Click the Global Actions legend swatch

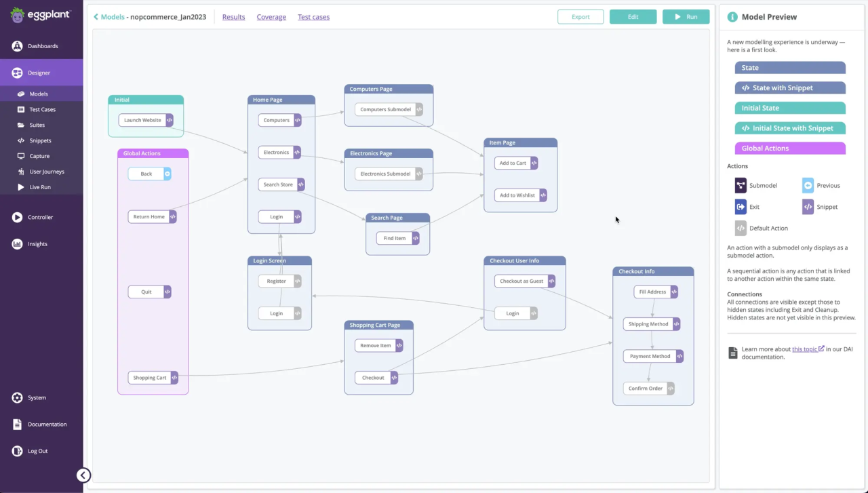tap(790, 148)
